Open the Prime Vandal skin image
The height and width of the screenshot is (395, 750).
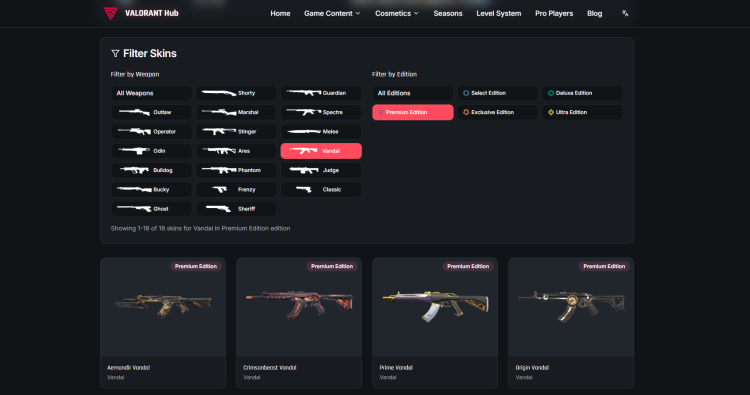click(435, 307)
